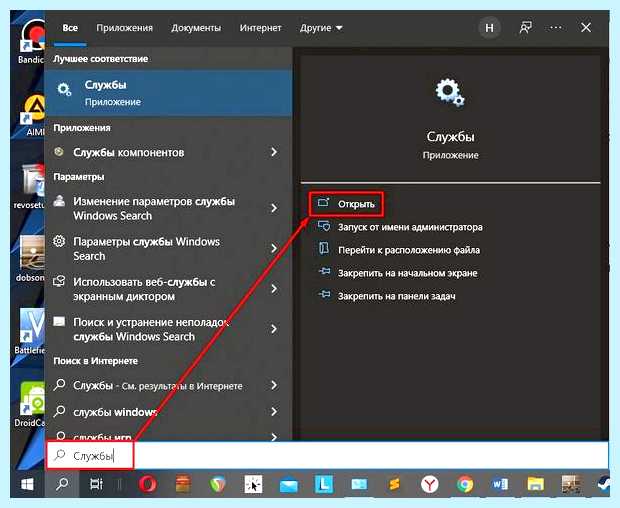Open the Mail app on taskbar
Image resolution: width=620 pixels, height=508 pixels.
289,485
